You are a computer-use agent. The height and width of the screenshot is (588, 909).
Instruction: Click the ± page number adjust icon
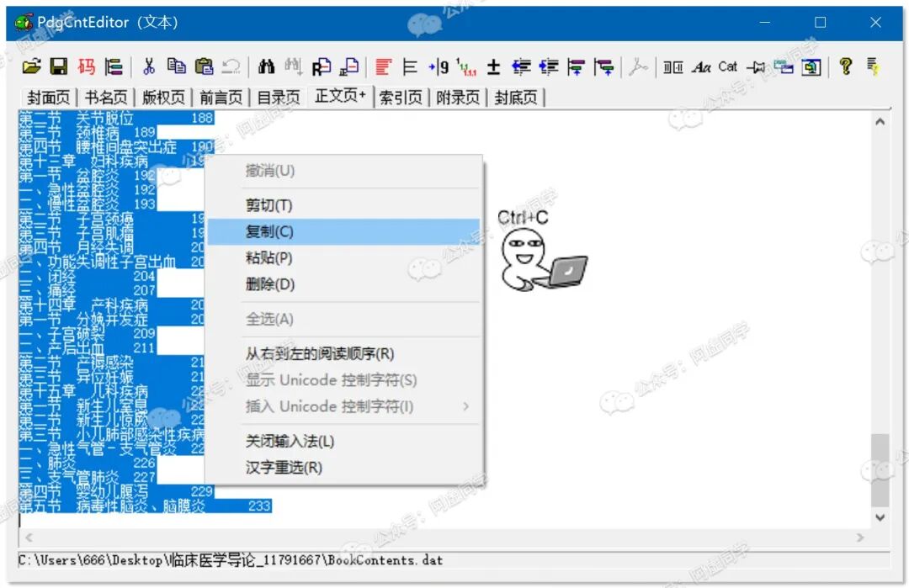coord(493,66)
